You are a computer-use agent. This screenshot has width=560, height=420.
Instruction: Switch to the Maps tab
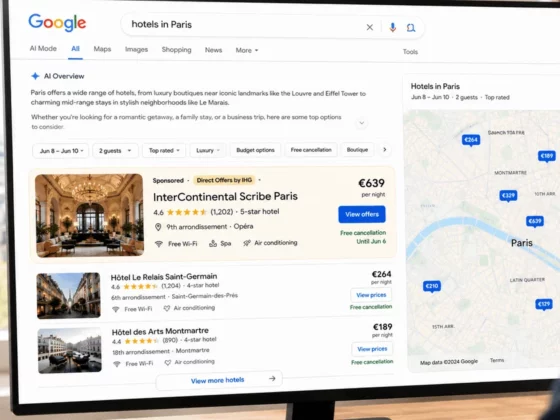coord(102,49)
